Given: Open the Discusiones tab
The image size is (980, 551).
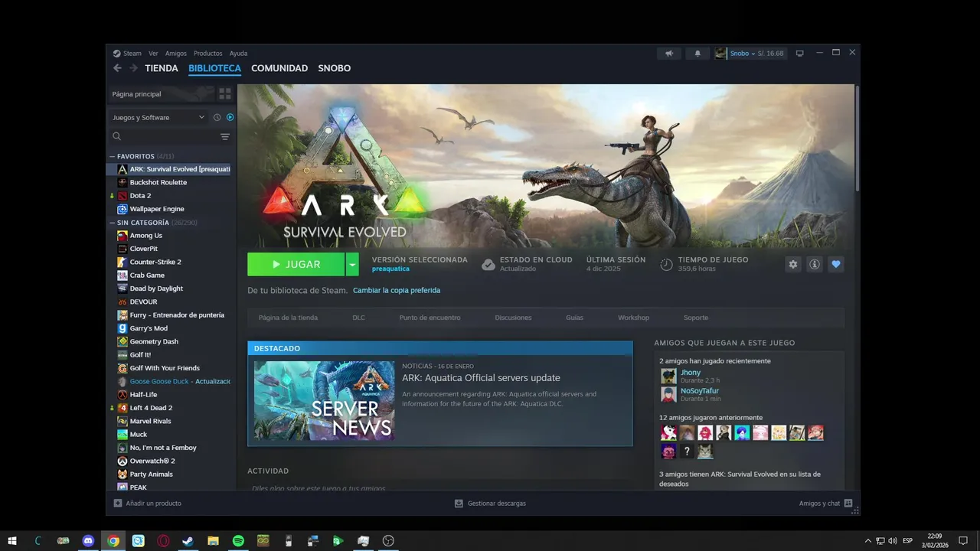Looking at the screenshot, I should (513, 318).
